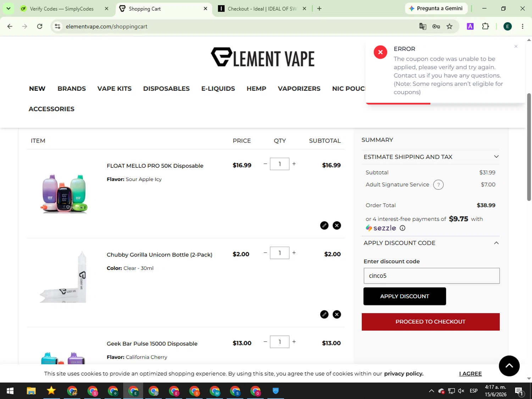Open the ACCESSORIES menu
532x399 pixels.
click(51, 109)
